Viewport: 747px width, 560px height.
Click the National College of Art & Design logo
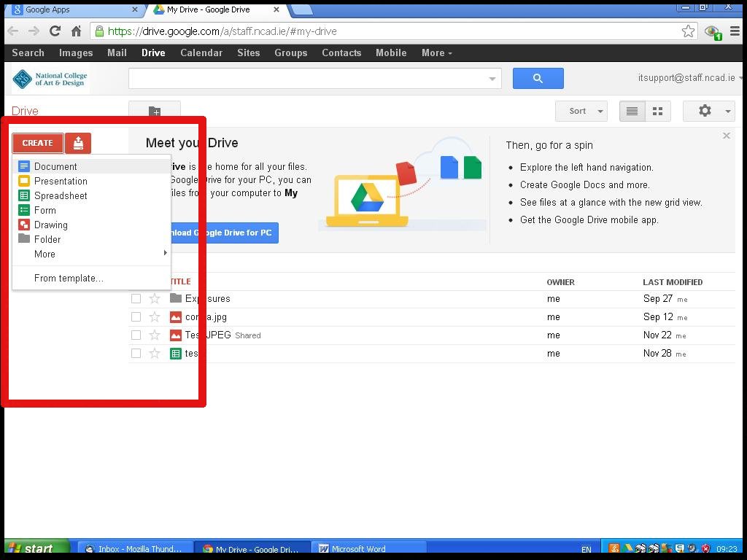point(50,79)
